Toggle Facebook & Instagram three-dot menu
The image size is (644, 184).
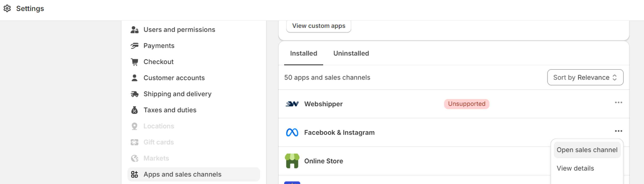click(x=618, y=131)
